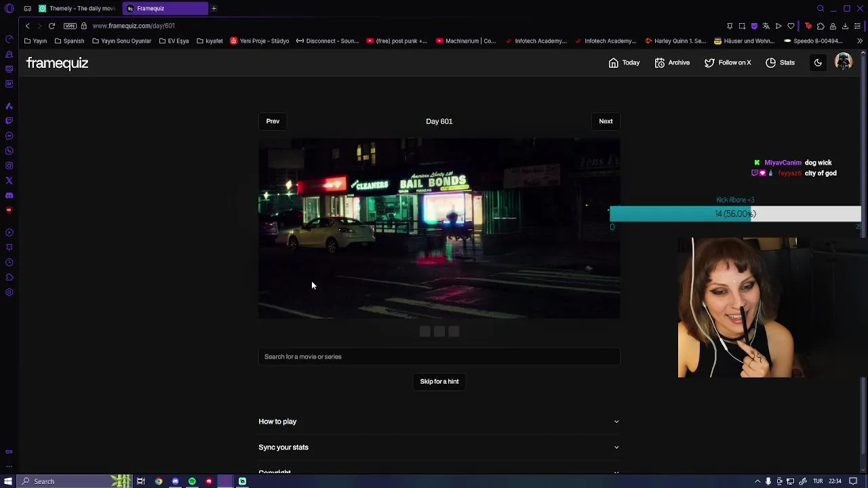This screenshot has width=868, height=488.
Task: Open Instagram in the Opera sidebar
Action: (x=9, y=165)
